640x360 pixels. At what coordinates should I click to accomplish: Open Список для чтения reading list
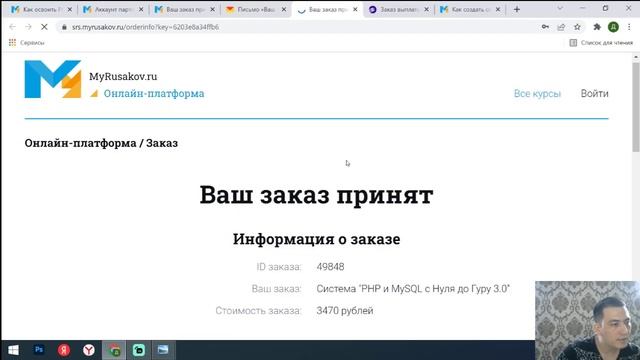pyautogui.click(x=601, y=42)
